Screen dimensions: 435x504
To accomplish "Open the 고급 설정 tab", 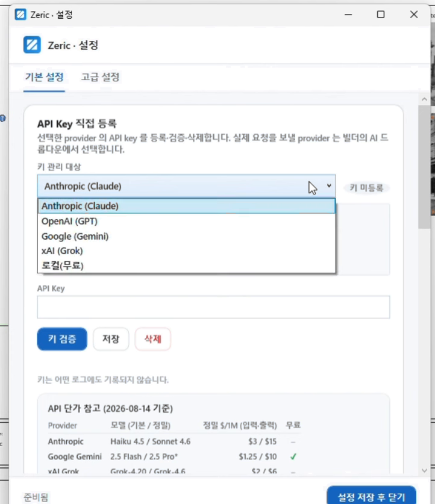I will (x=100, y=77).
